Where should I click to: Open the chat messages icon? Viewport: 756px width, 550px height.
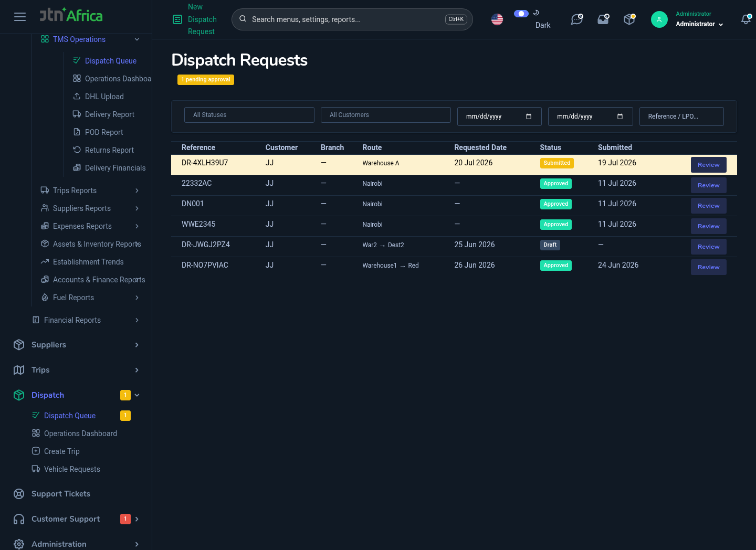point(577,19)
